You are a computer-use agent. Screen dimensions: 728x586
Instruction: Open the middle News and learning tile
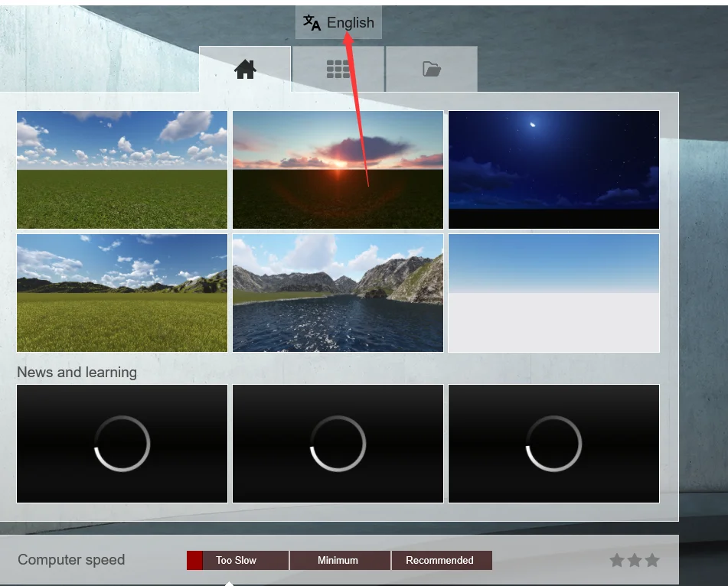click(x=338, y=444)
